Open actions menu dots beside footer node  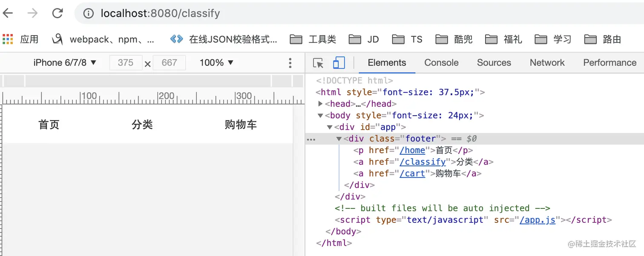(x=311, y=139)
